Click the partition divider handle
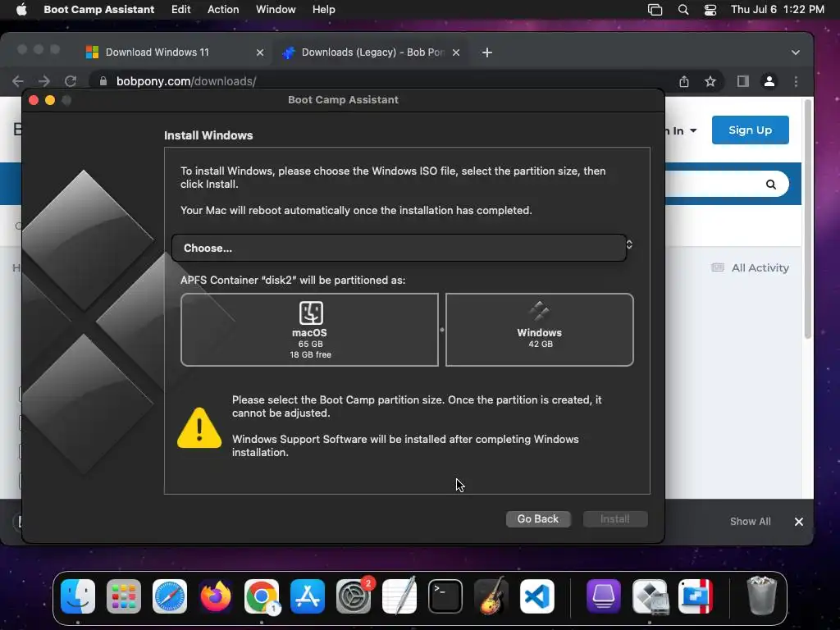Screen dimensions: 840x630 pyautogui.click(x=442, y=330)
